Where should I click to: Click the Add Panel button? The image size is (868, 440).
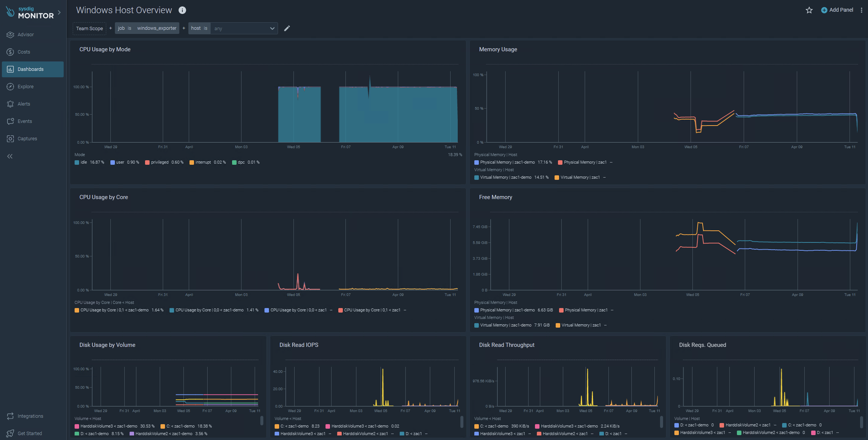(837, 10)
